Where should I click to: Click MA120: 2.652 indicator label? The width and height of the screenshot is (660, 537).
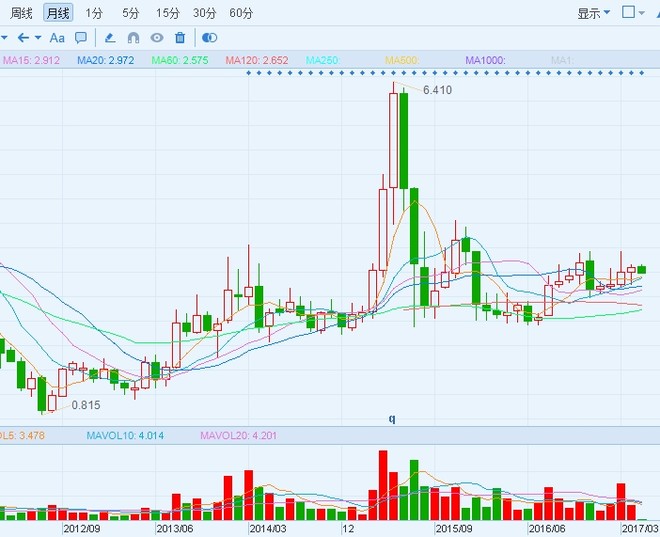point(257,60)
